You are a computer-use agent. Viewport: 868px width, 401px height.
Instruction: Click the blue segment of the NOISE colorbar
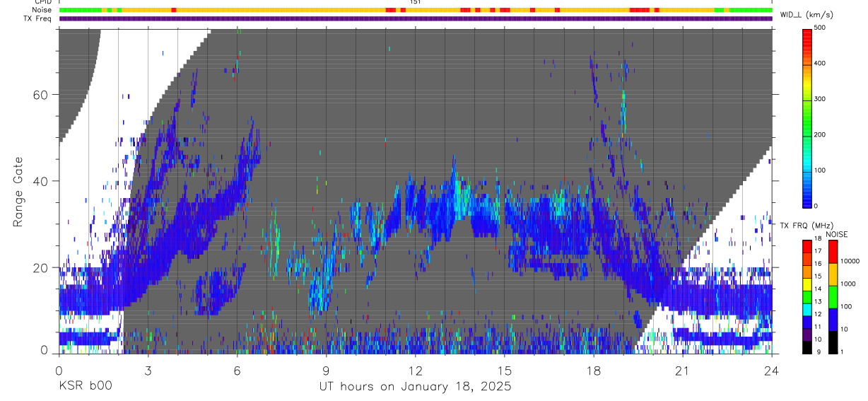(833, 320)
